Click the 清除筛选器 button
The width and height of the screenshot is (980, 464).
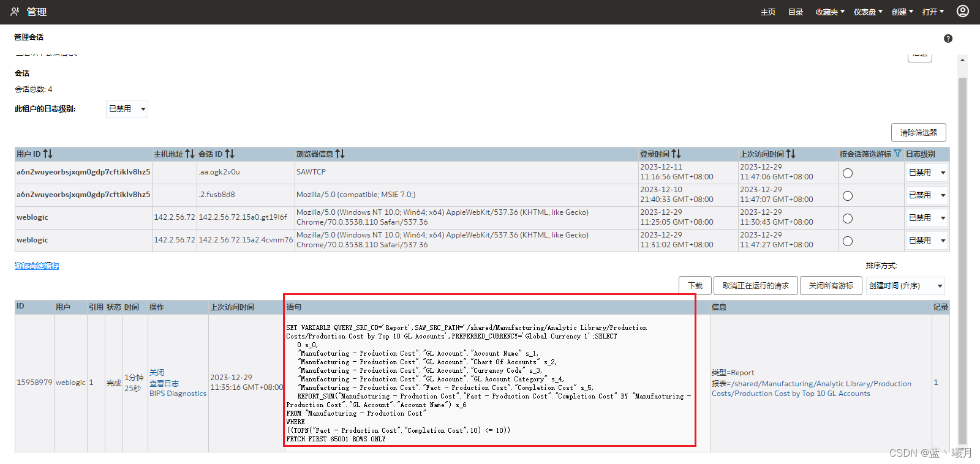click(x=919, y=133)
